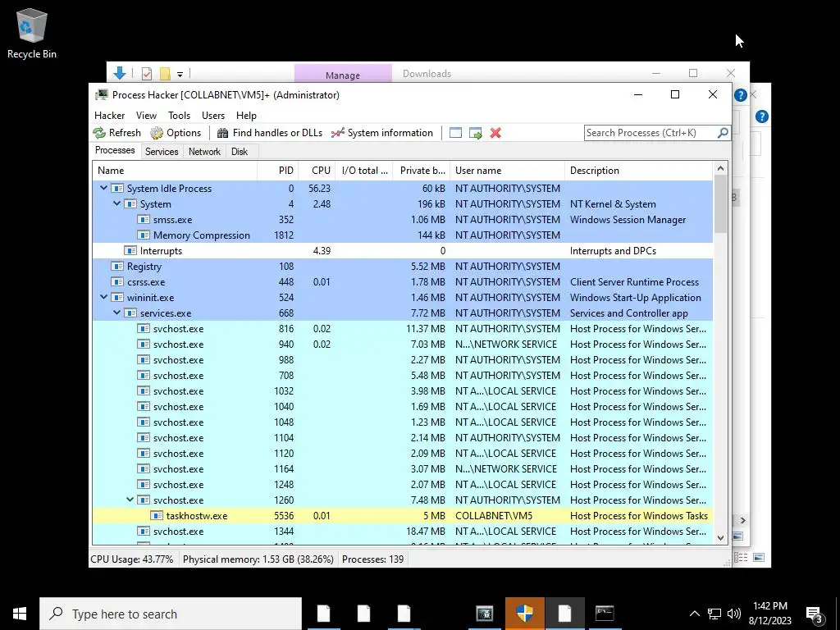
Task: Open the View menu
Action: pos(146,115)
